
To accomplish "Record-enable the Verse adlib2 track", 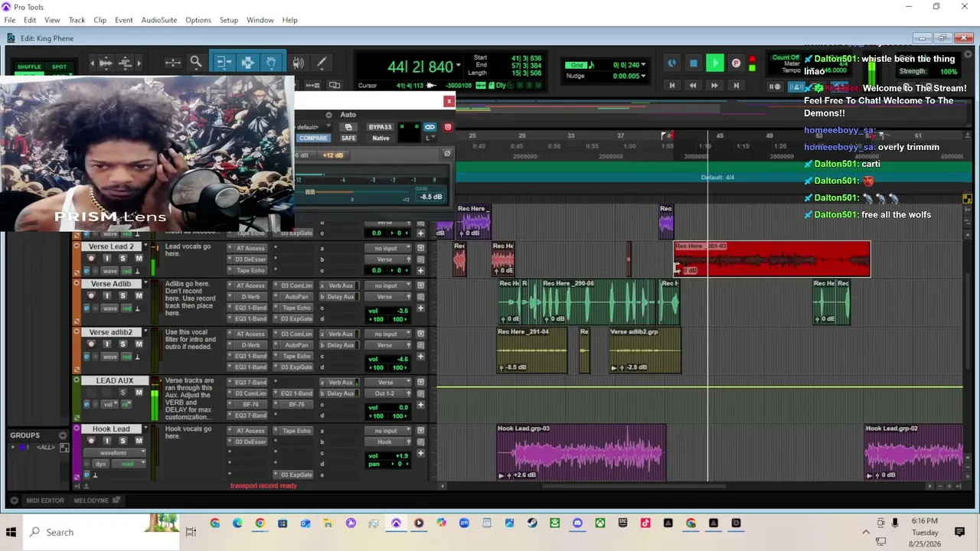I will tap(91, 344).
